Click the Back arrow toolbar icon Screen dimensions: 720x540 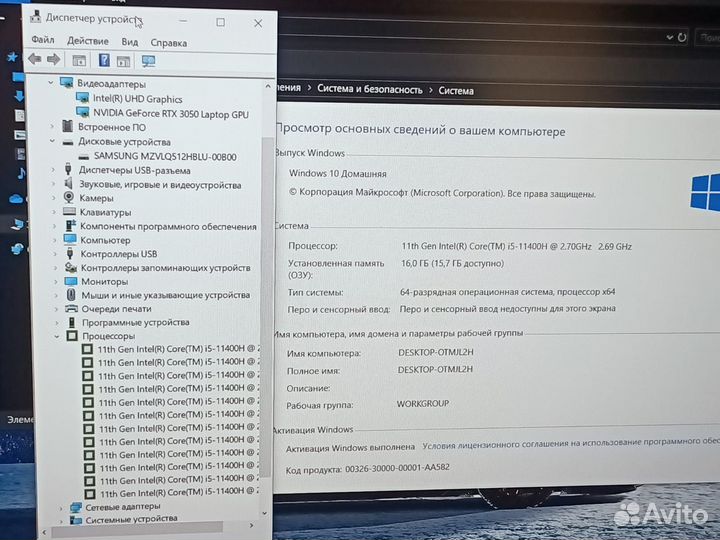point(34,59)
